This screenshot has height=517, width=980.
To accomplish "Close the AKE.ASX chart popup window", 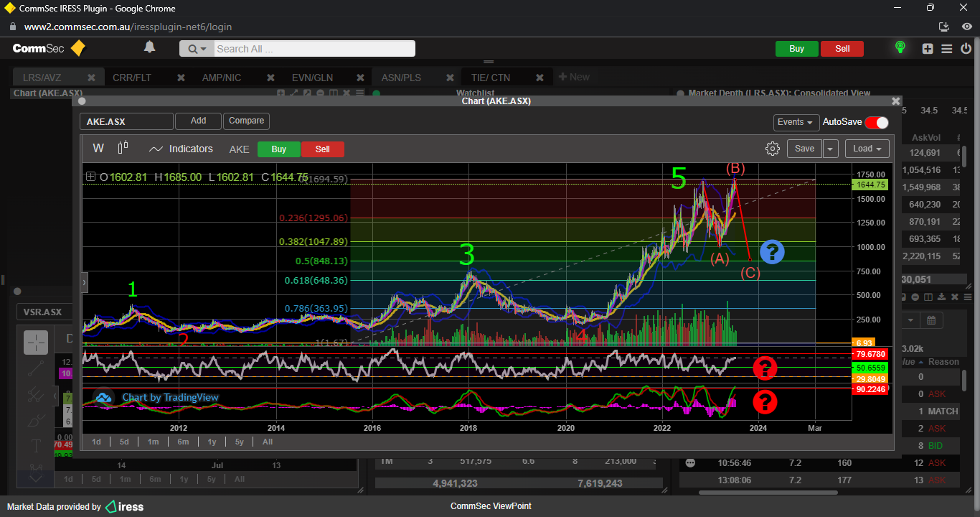I will pos(895,102).
